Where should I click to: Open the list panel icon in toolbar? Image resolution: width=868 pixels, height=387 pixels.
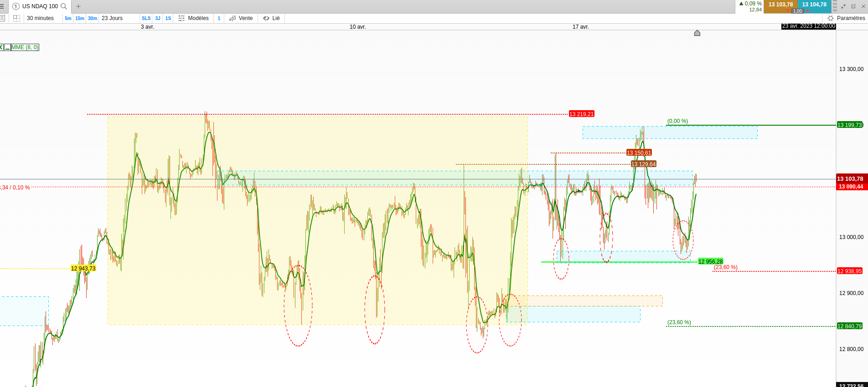pos(2,18)
